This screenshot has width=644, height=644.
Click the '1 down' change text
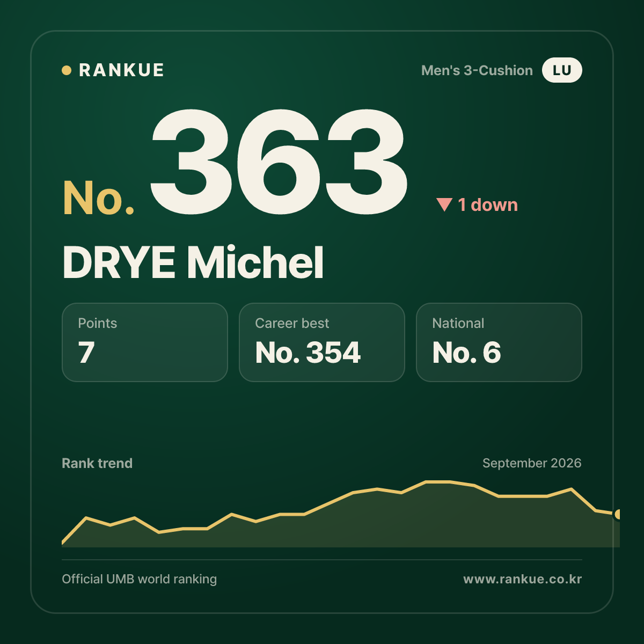tap(488, 205)
